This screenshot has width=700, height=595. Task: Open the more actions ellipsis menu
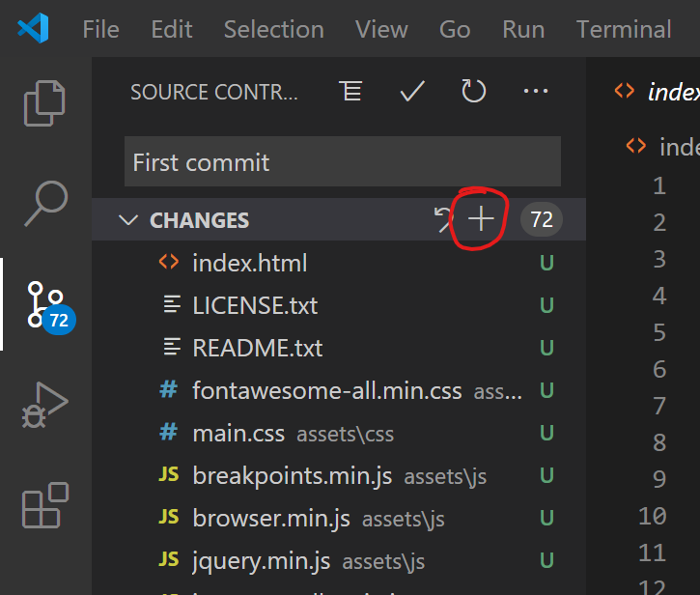click(x=535, y=92)
